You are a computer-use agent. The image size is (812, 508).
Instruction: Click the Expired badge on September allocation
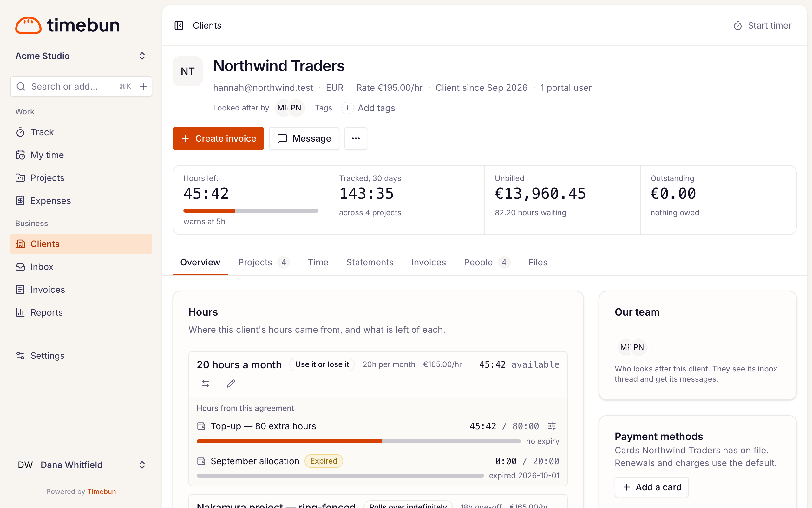point(324,461)
